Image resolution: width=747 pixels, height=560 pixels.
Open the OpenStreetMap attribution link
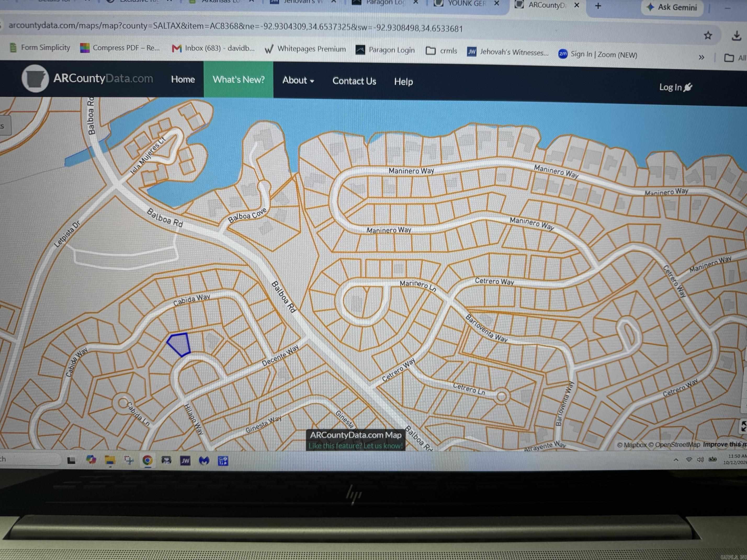coord(675,444)
